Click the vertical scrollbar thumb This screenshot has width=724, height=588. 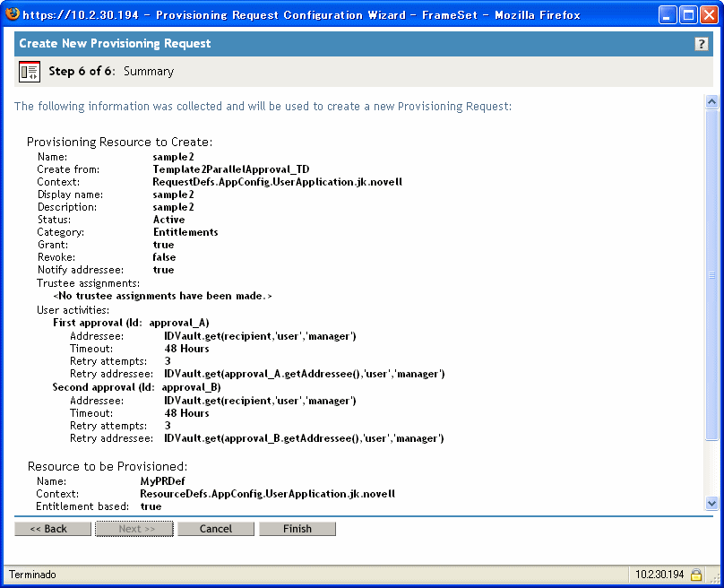[x=711, y=275]
